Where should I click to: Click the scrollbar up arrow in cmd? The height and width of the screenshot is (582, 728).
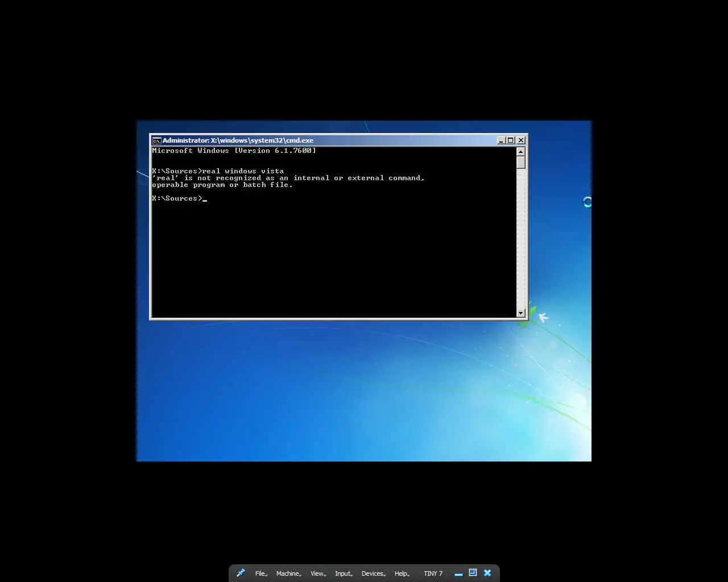click(x=520, y=151)
